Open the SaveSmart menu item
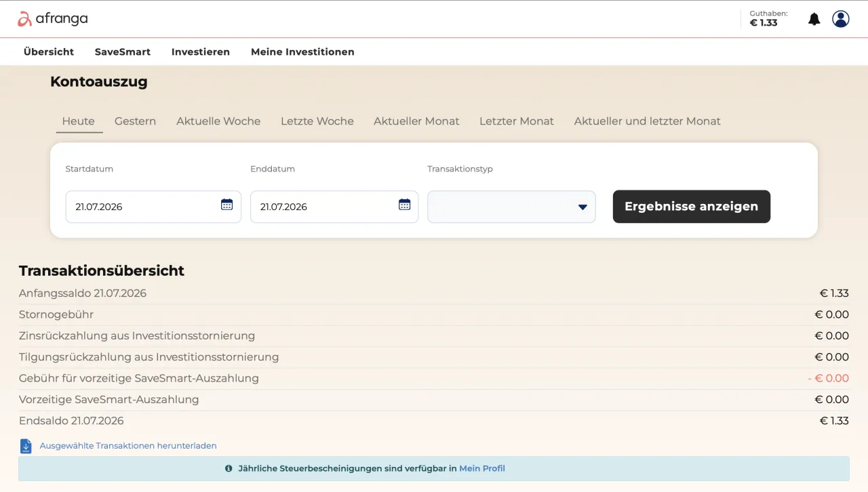Viewport: 868px width, 492px height. [123, 52]
